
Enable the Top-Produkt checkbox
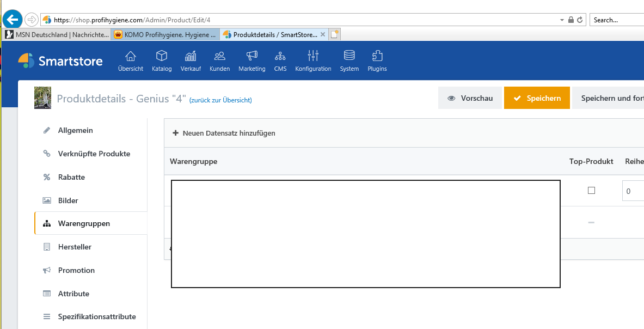click(591, 190)
